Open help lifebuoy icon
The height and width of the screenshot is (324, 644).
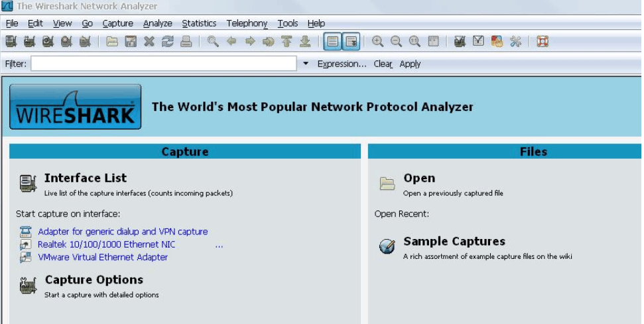(543, 42)
